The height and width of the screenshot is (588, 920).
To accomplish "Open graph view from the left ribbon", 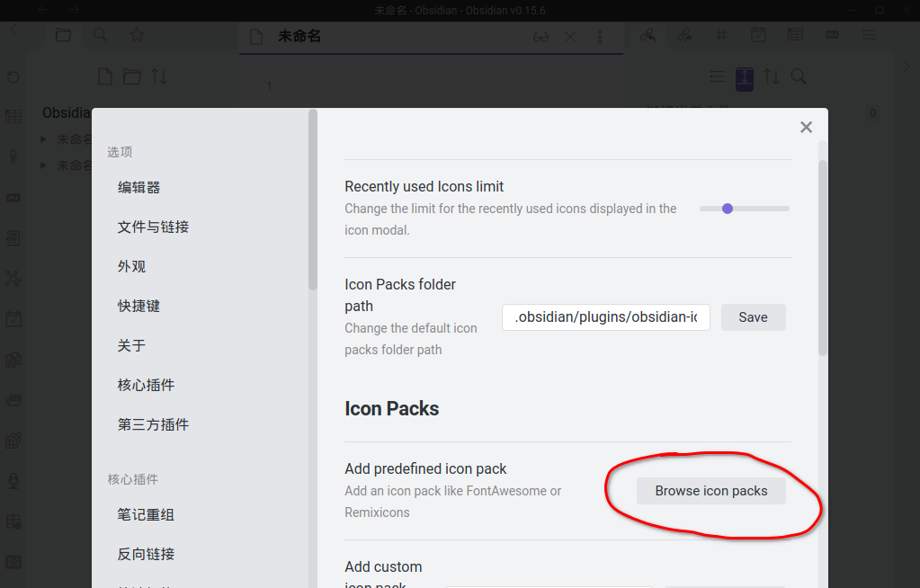I will click(x=13, y=279).
